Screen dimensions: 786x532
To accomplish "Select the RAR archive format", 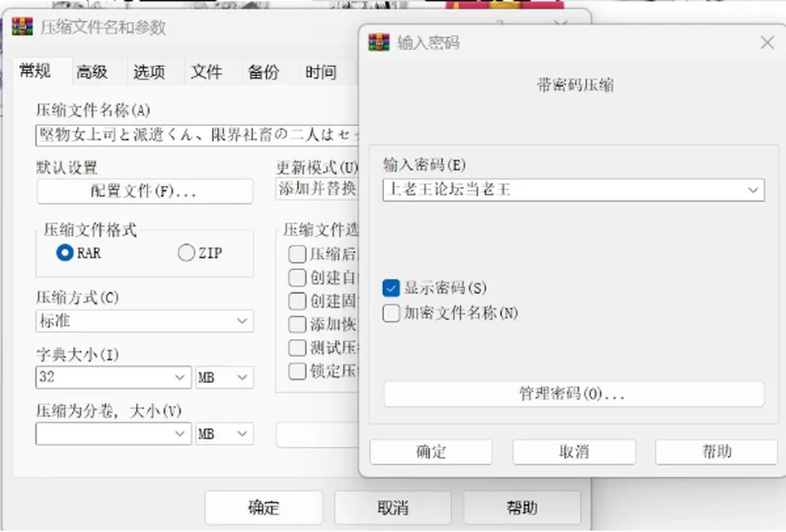I will (x=65, y=252).
